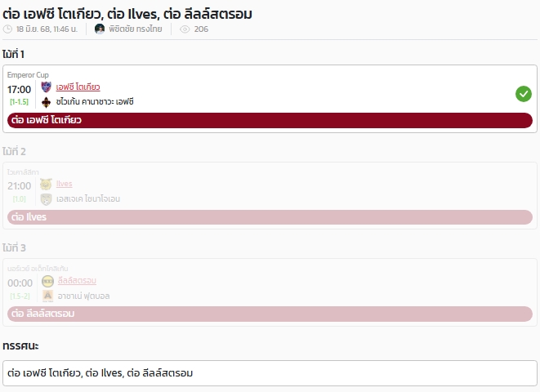This screenshot has width=540, height=392.
Task: Click the Ilves team logo icon
Action: 46,184
